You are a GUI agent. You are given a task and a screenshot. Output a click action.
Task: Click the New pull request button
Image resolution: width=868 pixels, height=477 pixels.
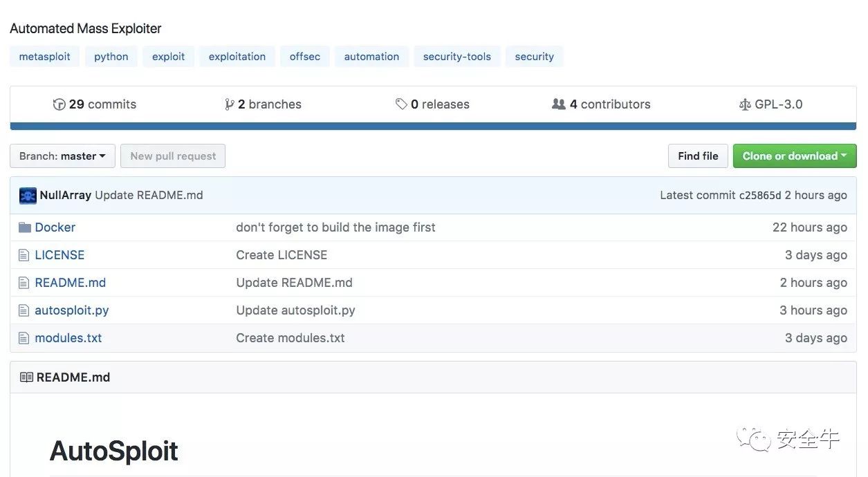coord(173,156)
